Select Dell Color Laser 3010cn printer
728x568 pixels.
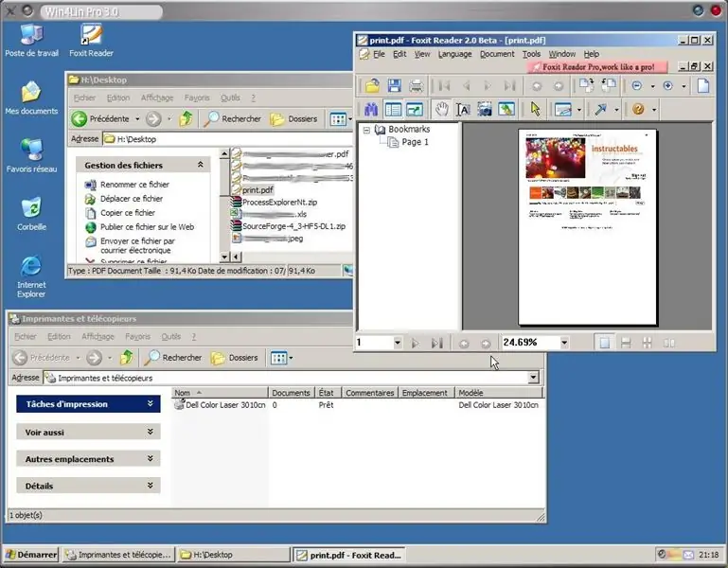pyautogui.click(x=225, y=405)
